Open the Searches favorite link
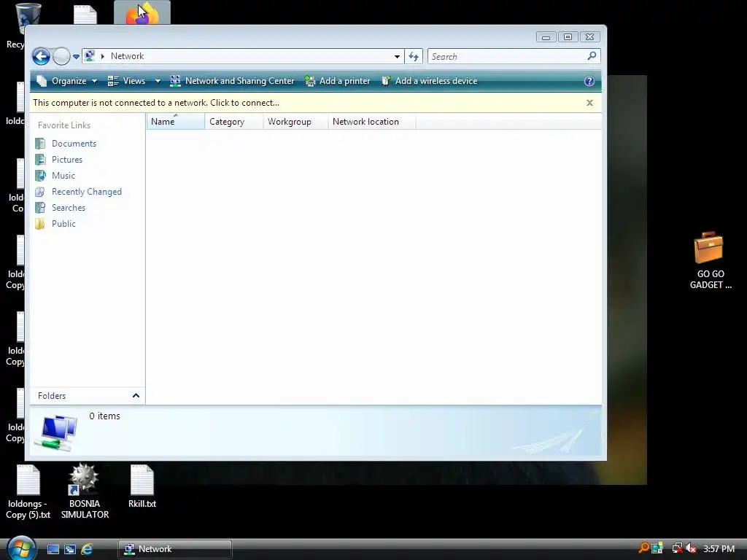This screenshot has height=560, width=747. tap(69, 208)
